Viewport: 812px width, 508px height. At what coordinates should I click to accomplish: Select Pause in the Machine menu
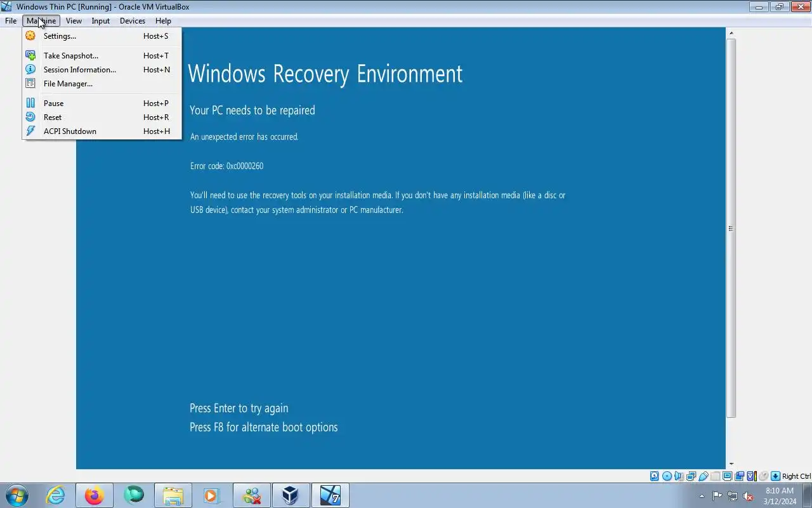(101, 104)
